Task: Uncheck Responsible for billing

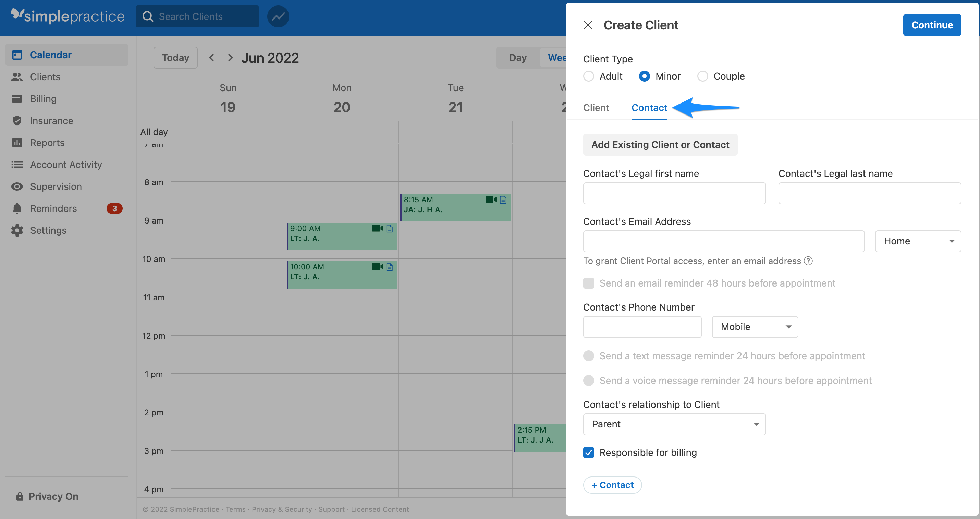Action: coord(589,452)
